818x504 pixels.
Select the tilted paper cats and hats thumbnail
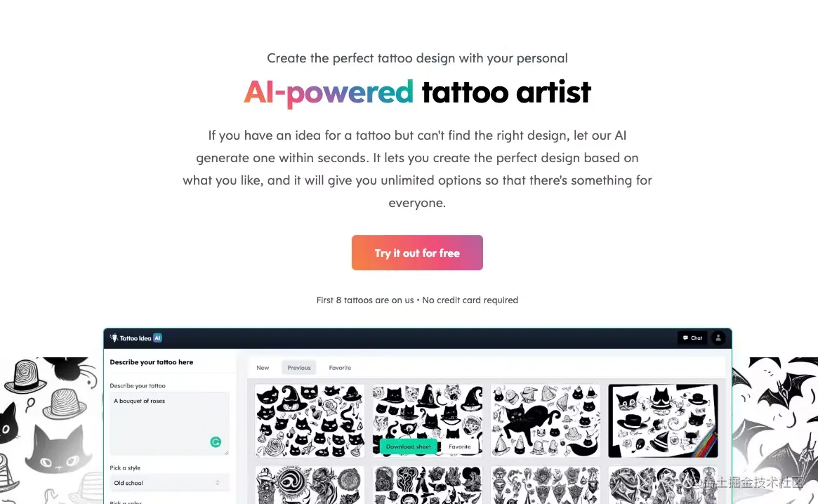(663, 420)
